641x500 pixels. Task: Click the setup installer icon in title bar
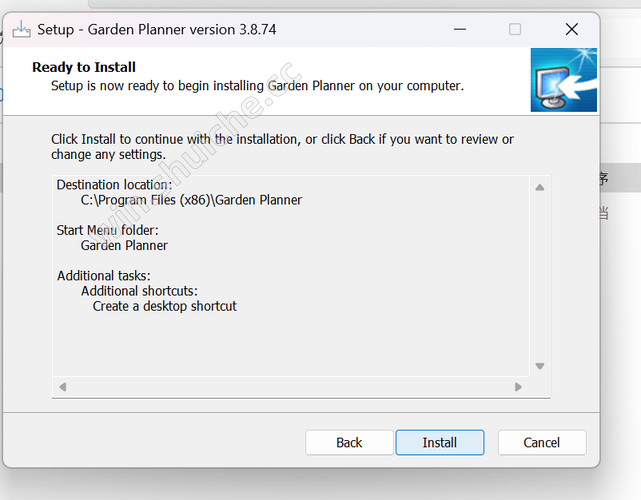click(21, 29)
